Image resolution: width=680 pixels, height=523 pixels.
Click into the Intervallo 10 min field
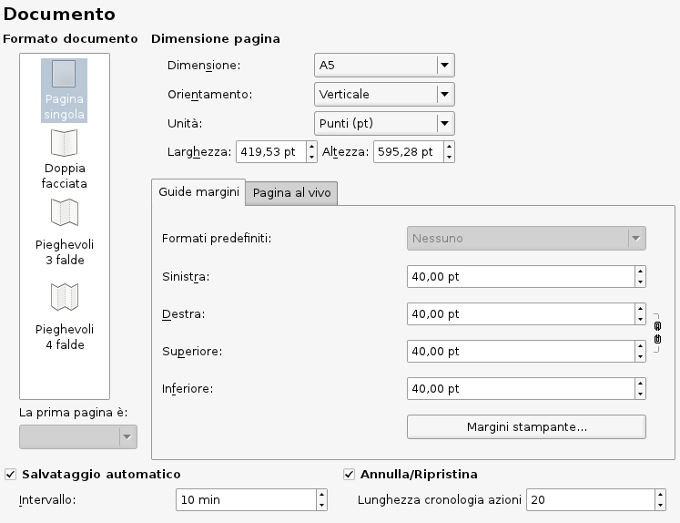pos(246,500)
